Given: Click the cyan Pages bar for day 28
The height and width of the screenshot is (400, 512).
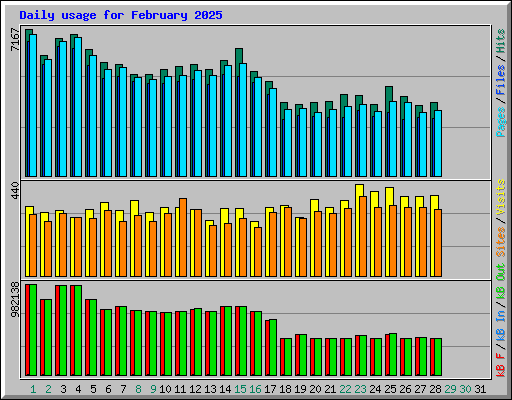Looking at the screenshot, I should 438,143.
